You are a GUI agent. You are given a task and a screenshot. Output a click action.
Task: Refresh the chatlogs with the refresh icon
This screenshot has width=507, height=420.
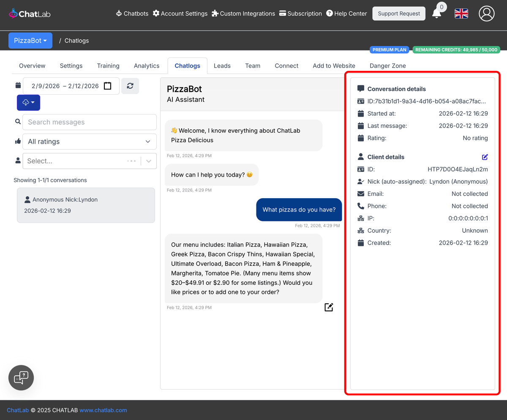pos(130,86)
